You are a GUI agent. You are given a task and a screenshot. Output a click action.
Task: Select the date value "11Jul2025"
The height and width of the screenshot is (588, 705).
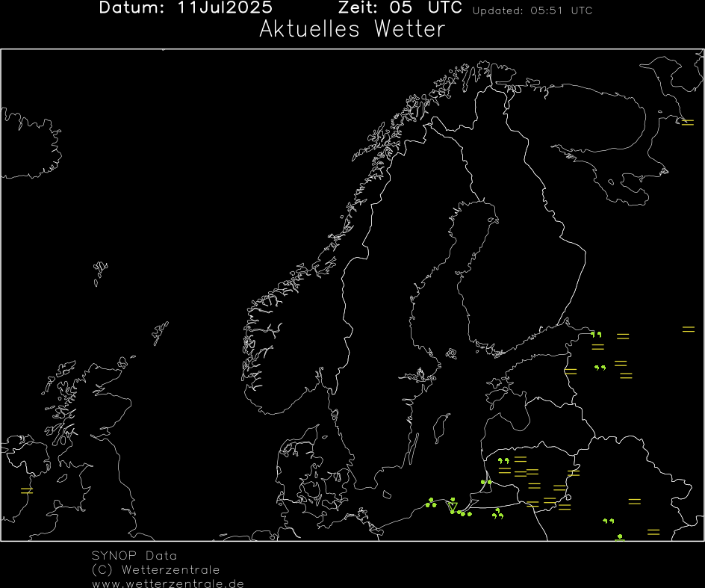click(225, 7)
